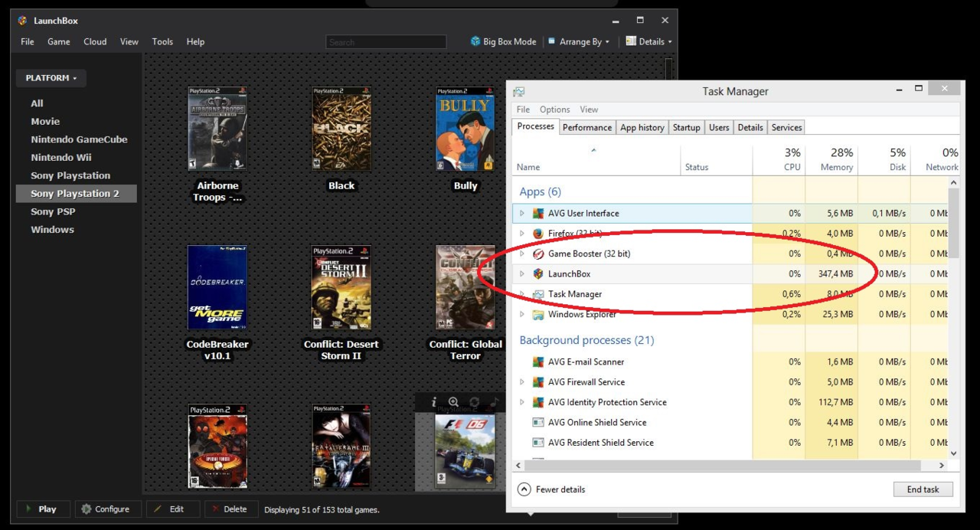The image size is (980, 530).
Task: Click the Windows Explorer process icon
Action: (538, 314)
